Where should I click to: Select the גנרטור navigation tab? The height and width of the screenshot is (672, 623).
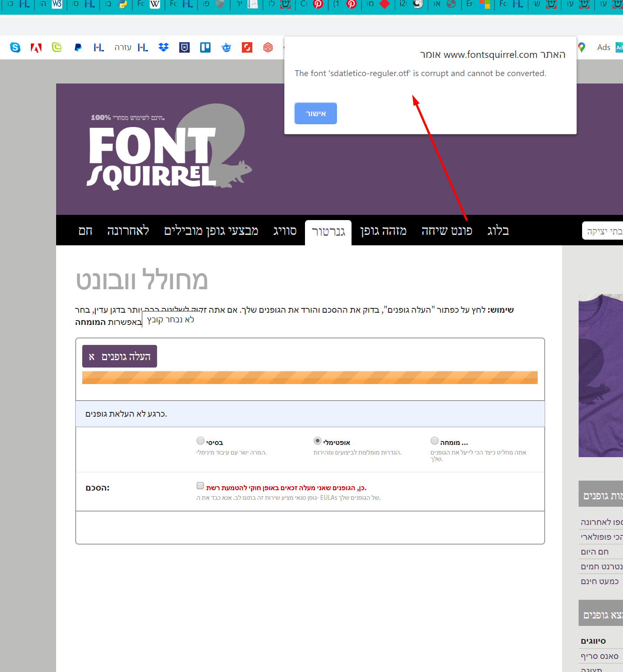tap(328, 232)
